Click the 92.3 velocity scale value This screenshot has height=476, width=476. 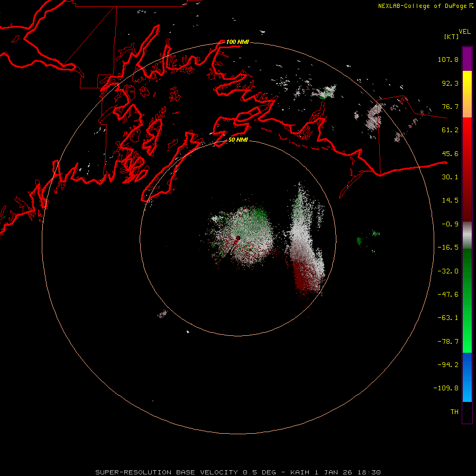pos(450,83)
